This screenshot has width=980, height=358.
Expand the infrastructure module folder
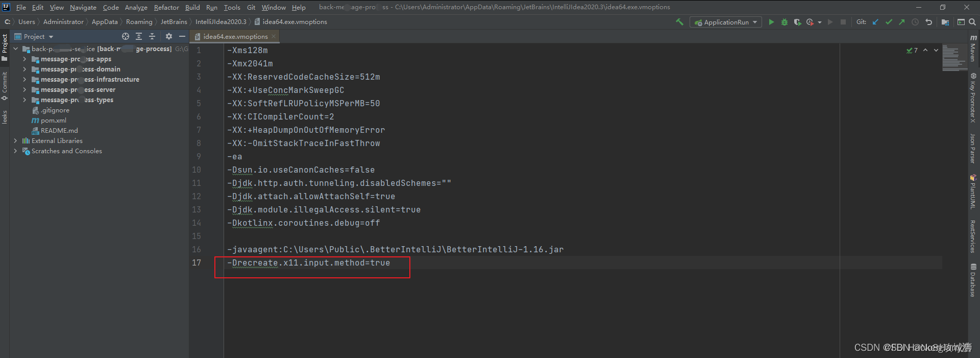click(24, 80)
